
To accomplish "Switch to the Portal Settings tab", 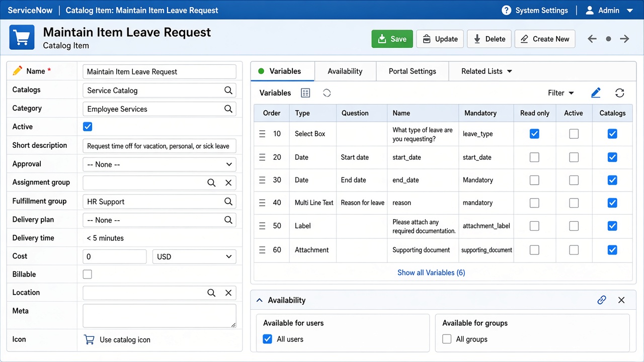I will coord(412,71).
